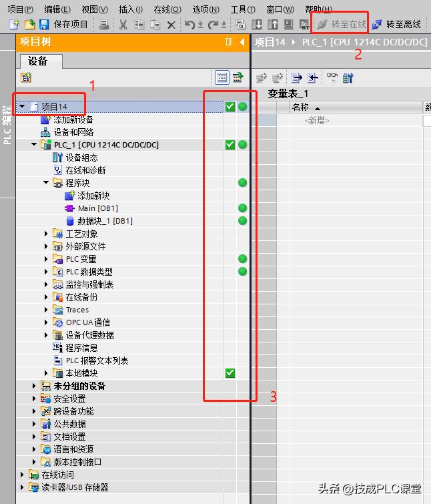Sort by the 名称 column header
The height and width of the screenshot is (504, 431).
(356, 107)
